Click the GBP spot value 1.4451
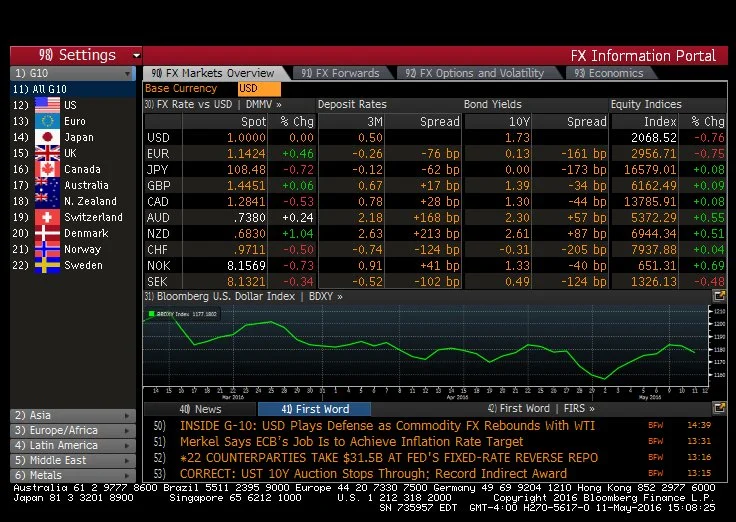 [246, 185]
